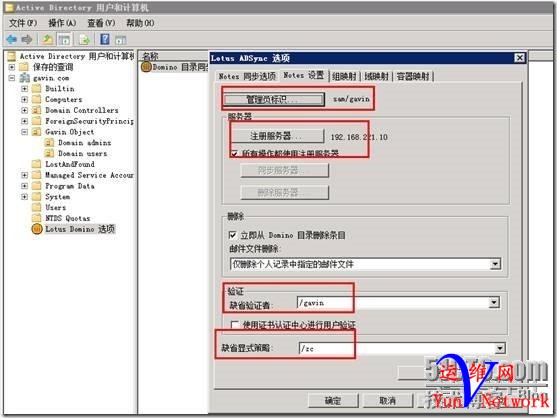Click the Domino 目录同步 icon in list pane

pyautogui.click(x=146, y=67)
